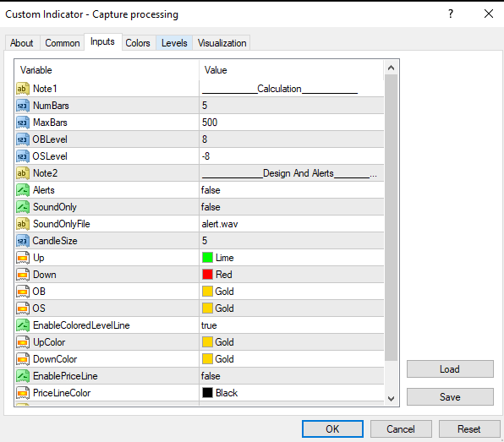The height and width of the screenshot is (442, 504).
Task: Click the help question mark icon
Action: [451, 14]
